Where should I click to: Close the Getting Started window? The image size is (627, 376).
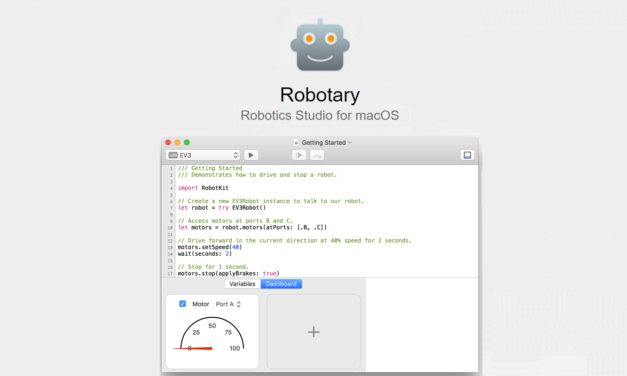tap(168, 142)
